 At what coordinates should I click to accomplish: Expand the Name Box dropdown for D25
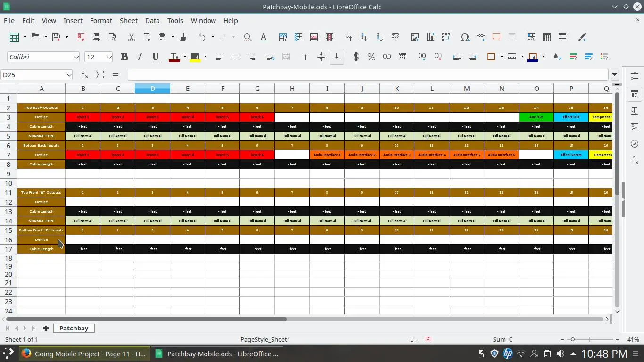[x=69, y=75]
